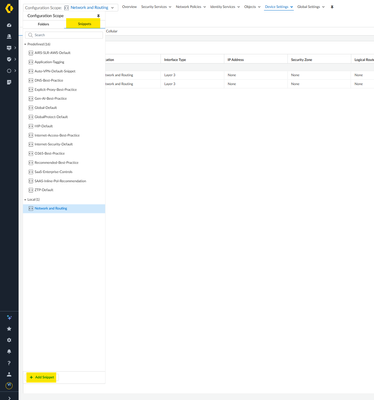Click the pin icon after Global Settings

(x=332, y=7)
